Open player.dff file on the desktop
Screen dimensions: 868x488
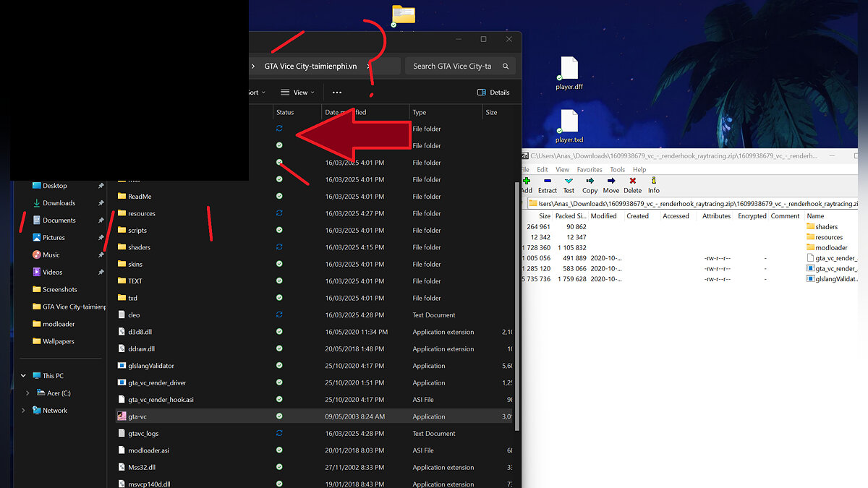pyautogui.click(x=569, y=70)
